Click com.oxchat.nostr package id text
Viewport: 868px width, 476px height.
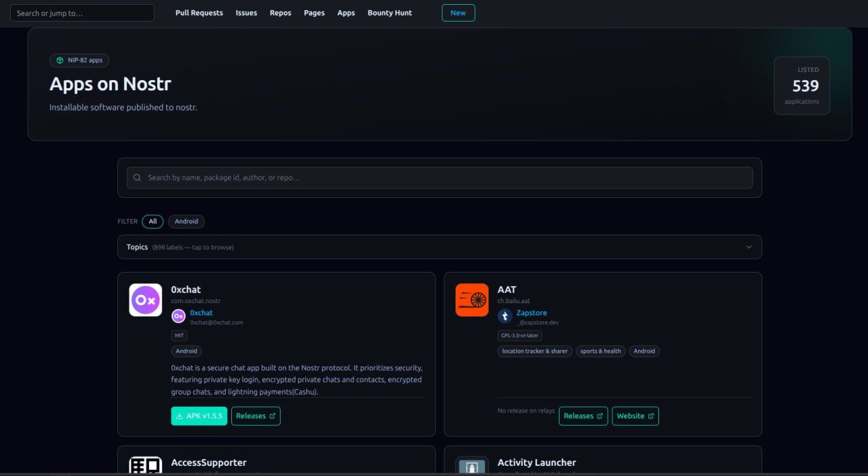point(196,301)
